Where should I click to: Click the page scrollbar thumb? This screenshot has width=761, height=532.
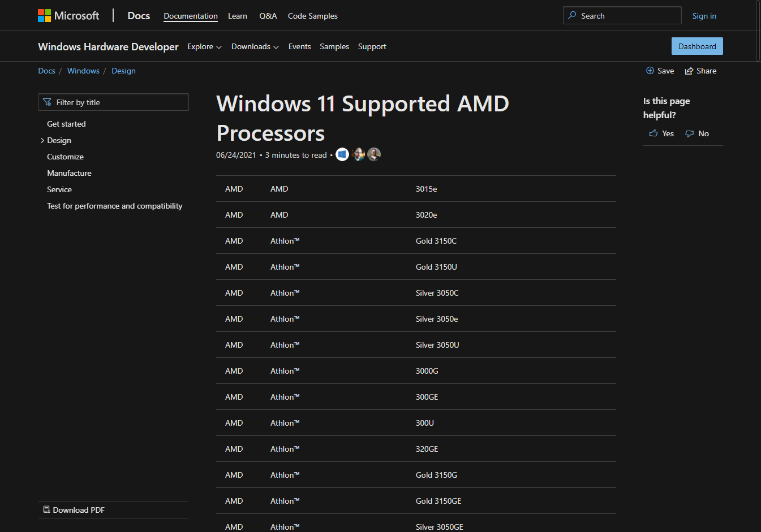(758, 31)
